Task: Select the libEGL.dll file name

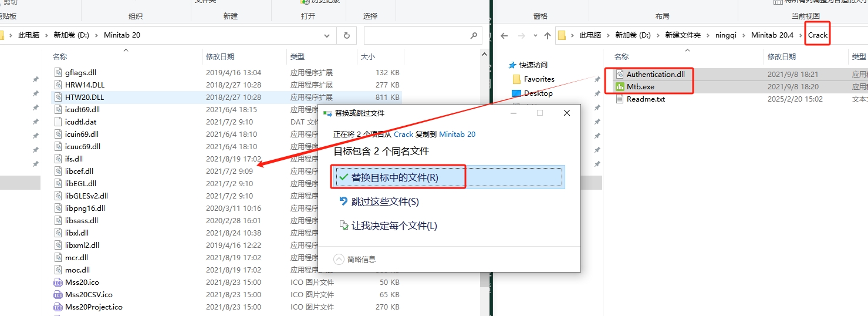Action: coord(80,183)
